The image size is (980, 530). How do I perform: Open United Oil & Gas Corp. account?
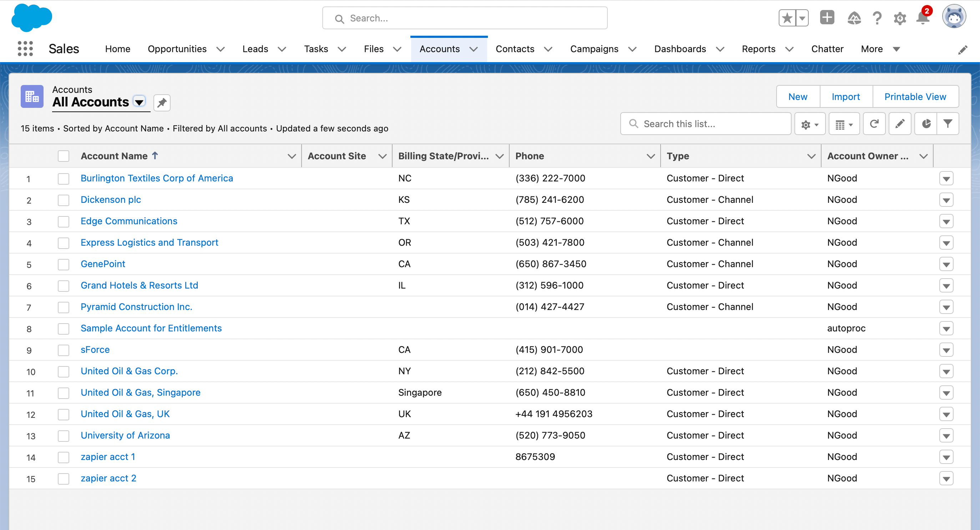tap(129, 371)
